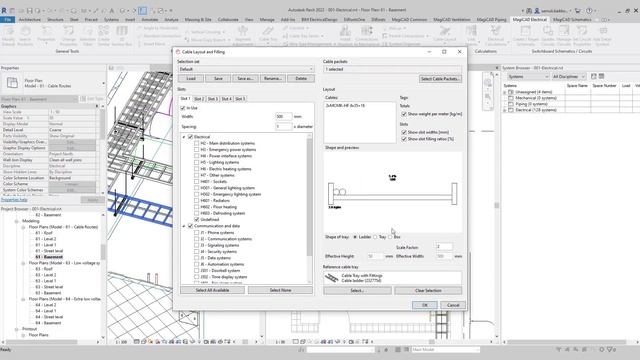Click the Spacing input field
Image resolution: width=640 pixels, height=360 pixels.
(283, 127)
